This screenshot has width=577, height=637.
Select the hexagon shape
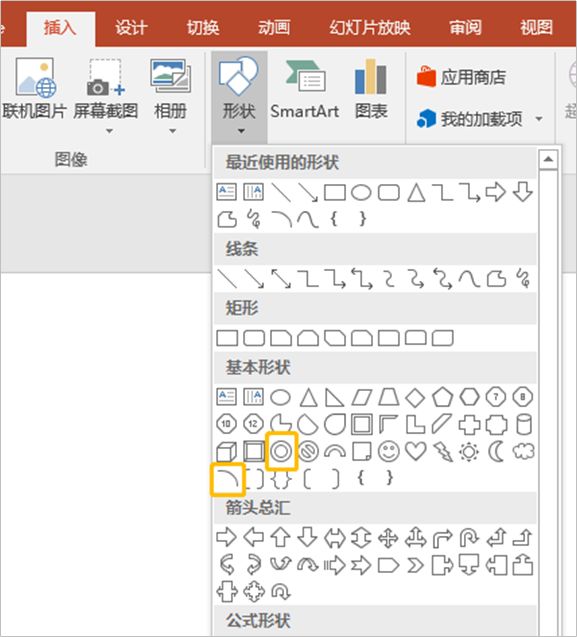point(469,396)
